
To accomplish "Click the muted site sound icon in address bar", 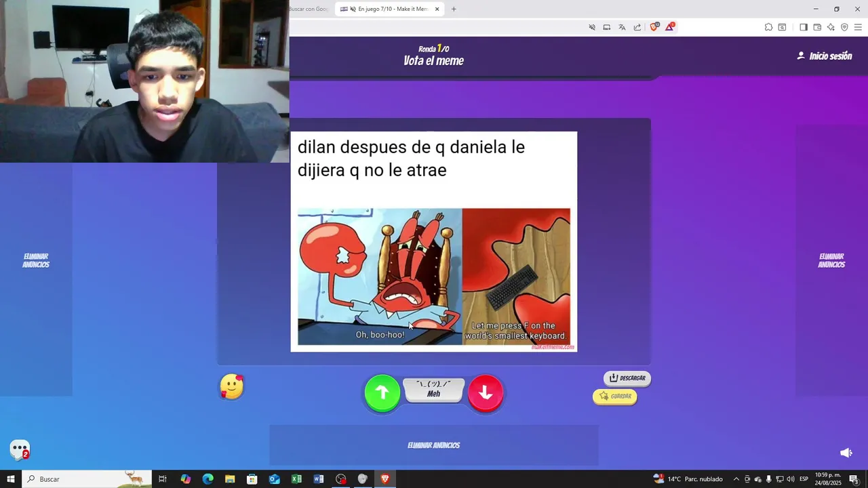I will 592,27.
